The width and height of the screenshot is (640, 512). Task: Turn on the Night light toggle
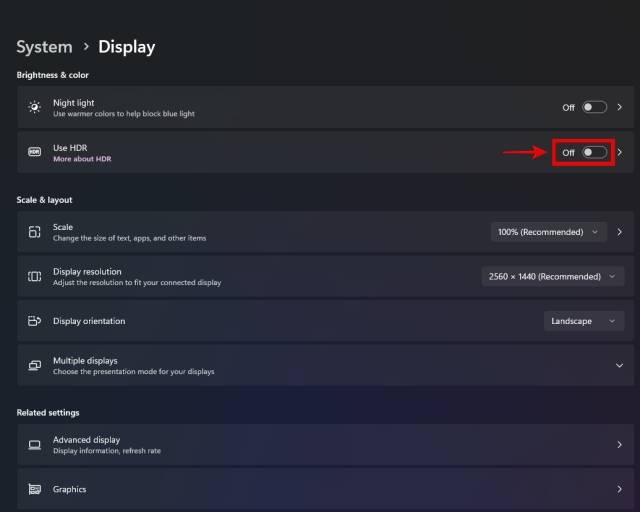(594, 107)
